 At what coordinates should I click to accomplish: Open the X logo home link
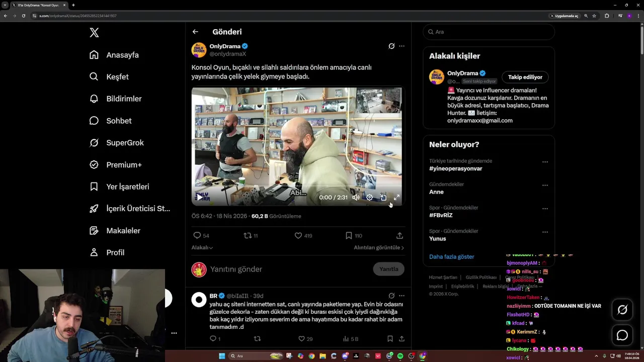pyautogui.click(x=94, y=33)
